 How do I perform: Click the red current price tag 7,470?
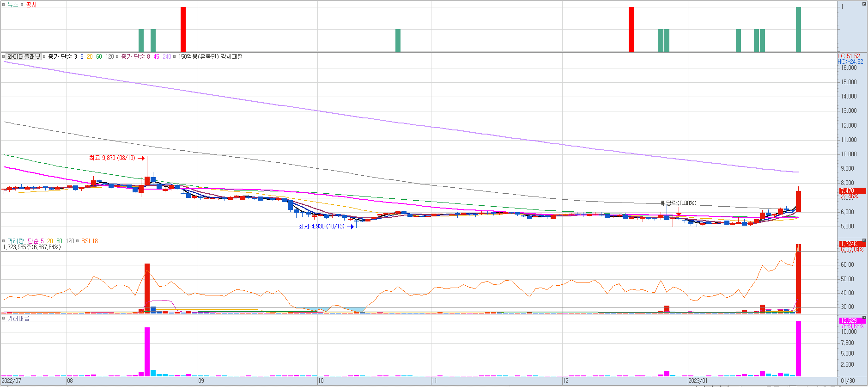click(x=852, y=190)
